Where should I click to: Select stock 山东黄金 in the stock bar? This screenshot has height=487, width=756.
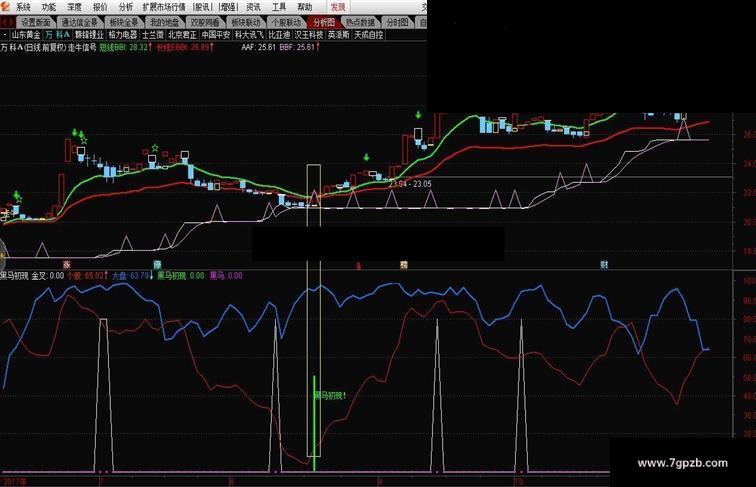27,35
